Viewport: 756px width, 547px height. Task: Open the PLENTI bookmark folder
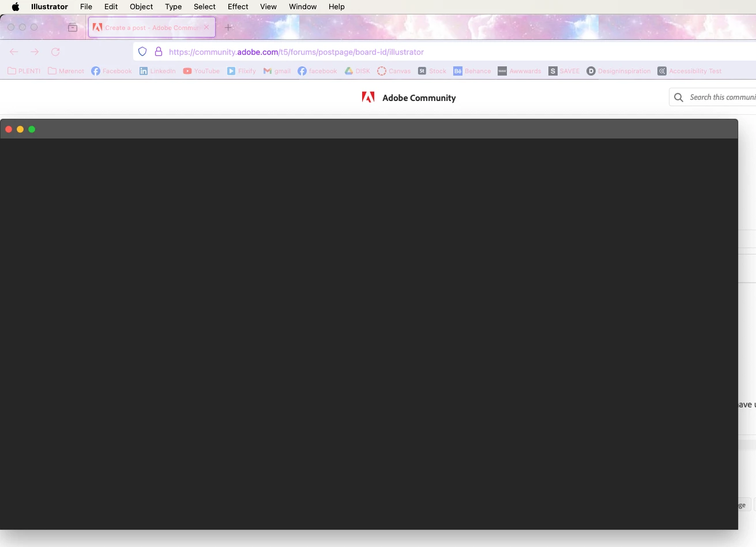[x=24, y=71]
